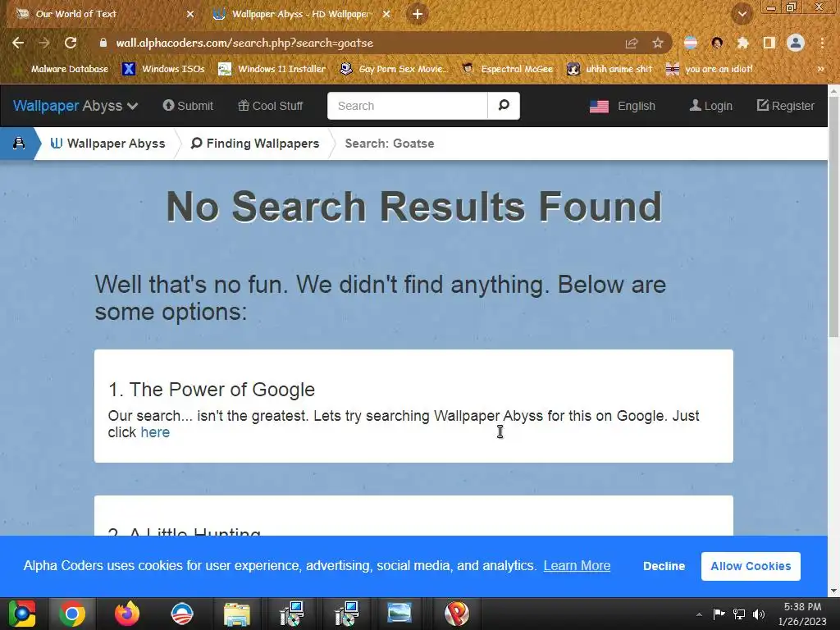Open the English language selector
Viewport: 840px width, 630px height.
[x=622, y=106]
